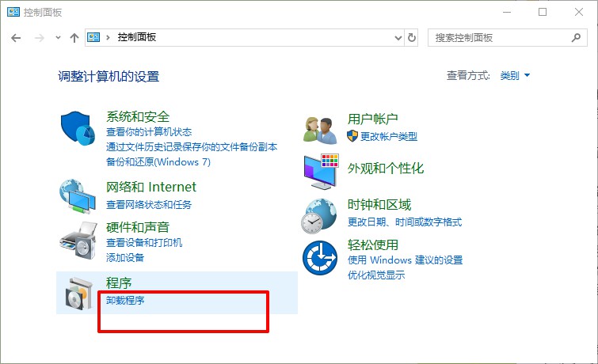Viewport: 598px width, 364px height.
Task: Expand the address bar history dropdown arrow
Action: point(398,37)
